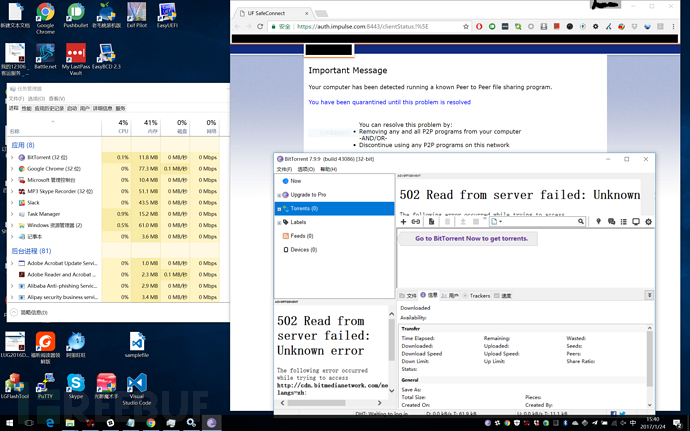Open BitTorrent preferences gear icon

tap(648, 221)
